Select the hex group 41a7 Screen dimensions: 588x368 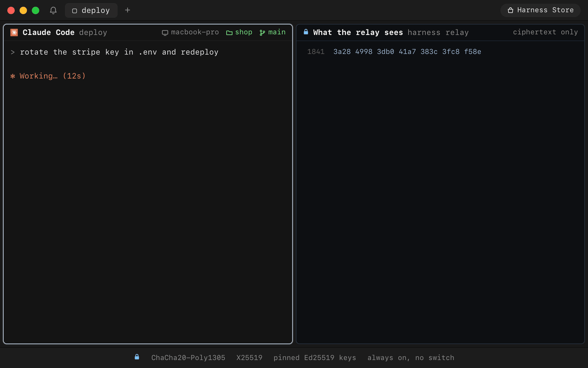click(407, 52)
